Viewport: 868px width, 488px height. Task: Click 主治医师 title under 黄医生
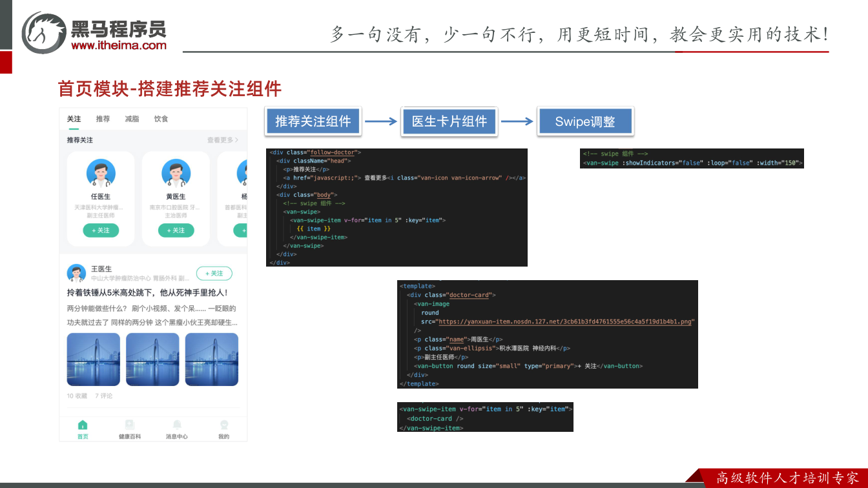point(176,216)
